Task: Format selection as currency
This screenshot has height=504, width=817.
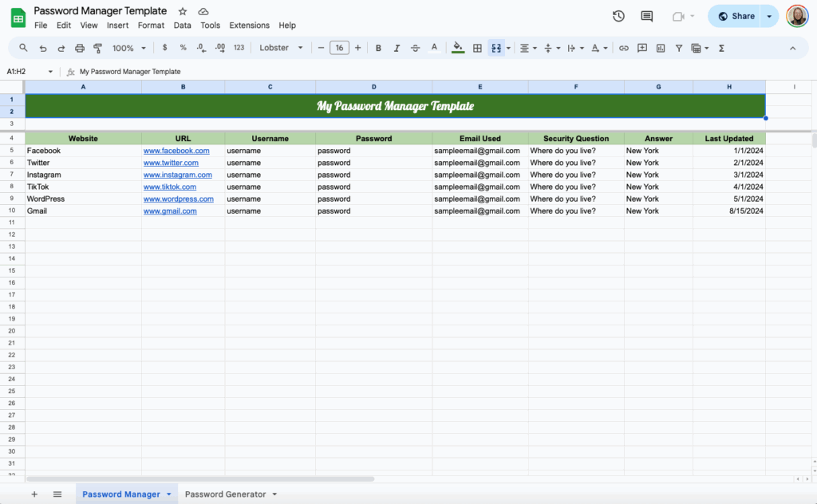Action: coord(165,47)
